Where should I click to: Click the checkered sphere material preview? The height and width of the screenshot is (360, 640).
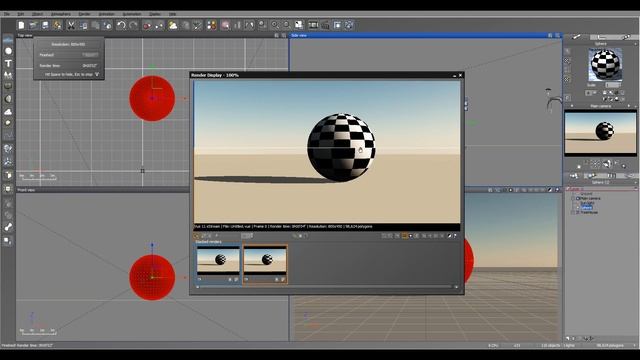click(605, 64)
